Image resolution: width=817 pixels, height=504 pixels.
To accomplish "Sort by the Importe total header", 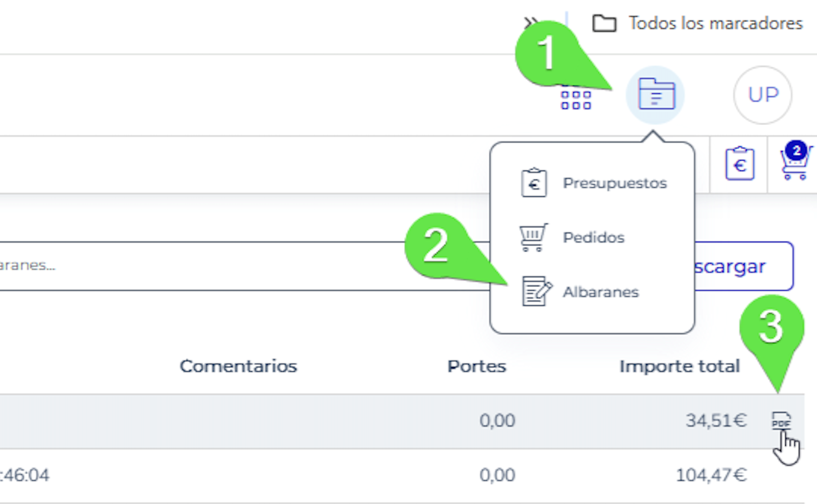I will (x=680, y=367).
